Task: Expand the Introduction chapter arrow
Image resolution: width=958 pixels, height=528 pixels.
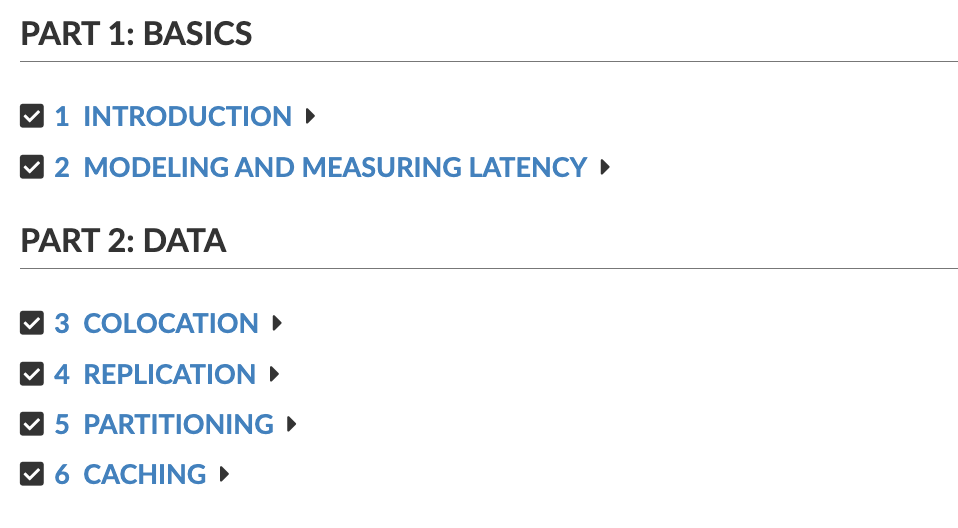Action: point(310,117)
